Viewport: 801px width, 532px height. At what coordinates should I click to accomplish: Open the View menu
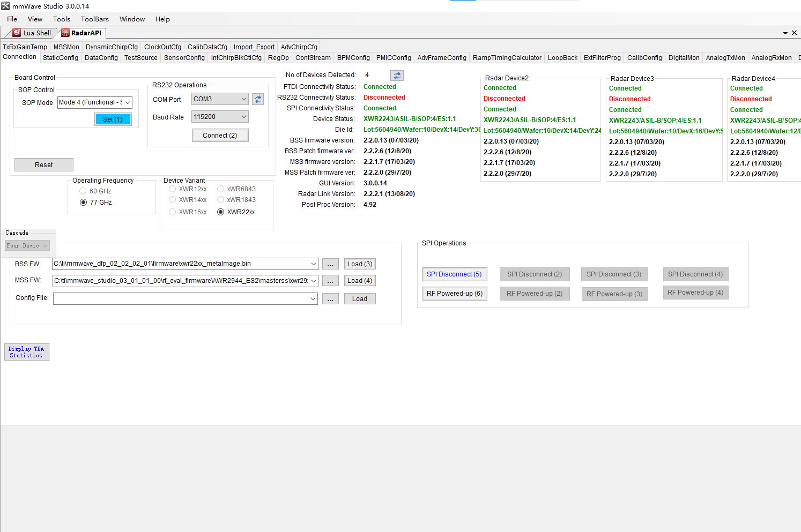35,19
